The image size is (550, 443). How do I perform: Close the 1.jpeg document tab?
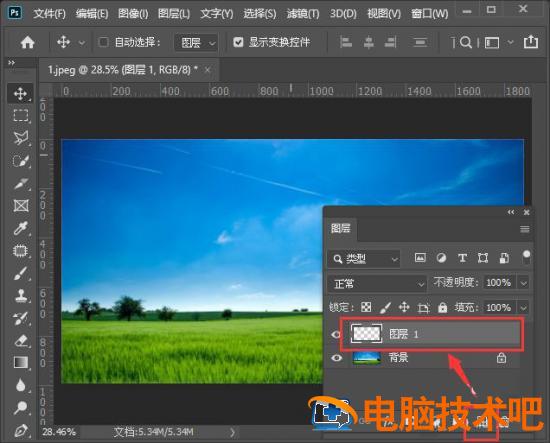pos(207,70)
